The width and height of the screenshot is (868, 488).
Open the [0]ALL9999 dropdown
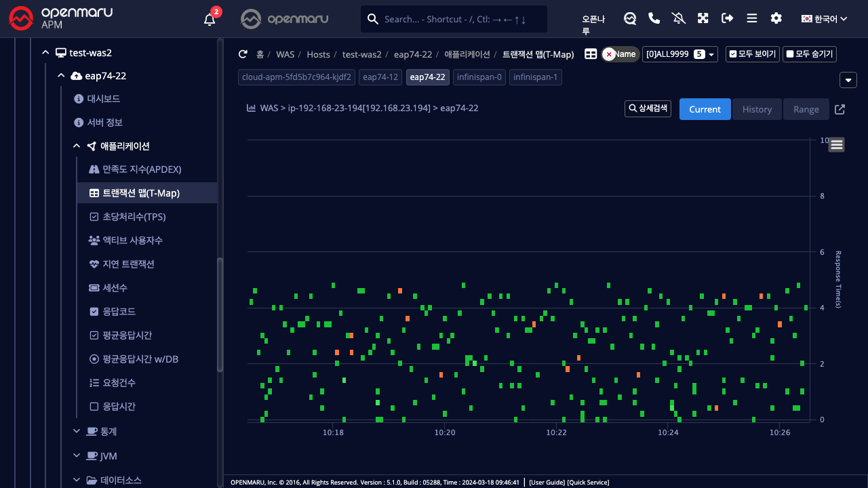[x=679, y=54]
